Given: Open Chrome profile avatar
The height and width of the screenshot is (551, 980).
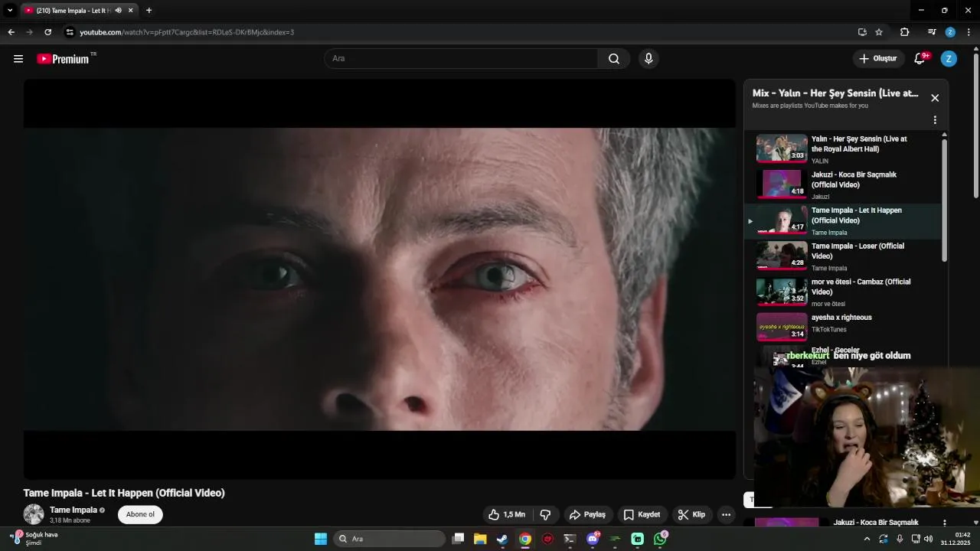Looking at the screenshot, I should [950, 32].
